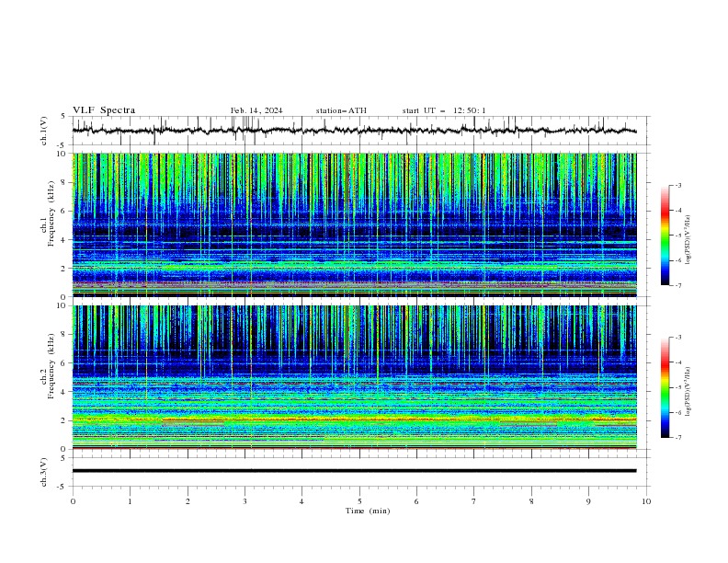Select the ch.3 flat black trace
The width and height of the screenshot is (728, 563).
(x=354, y=471)
